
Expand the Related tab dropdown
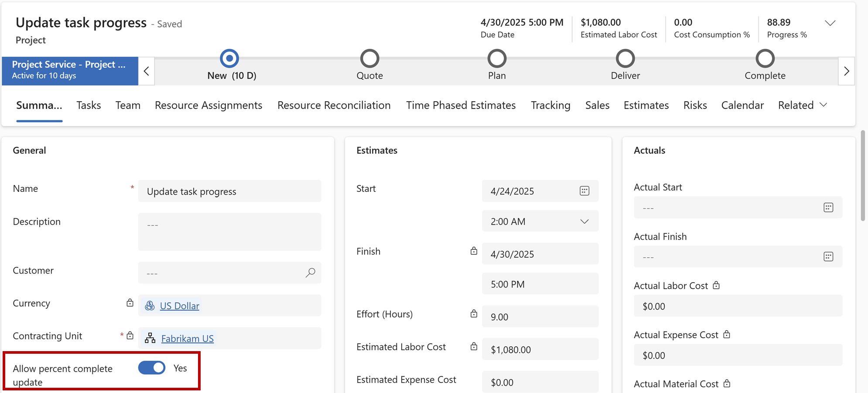[824, 105]
